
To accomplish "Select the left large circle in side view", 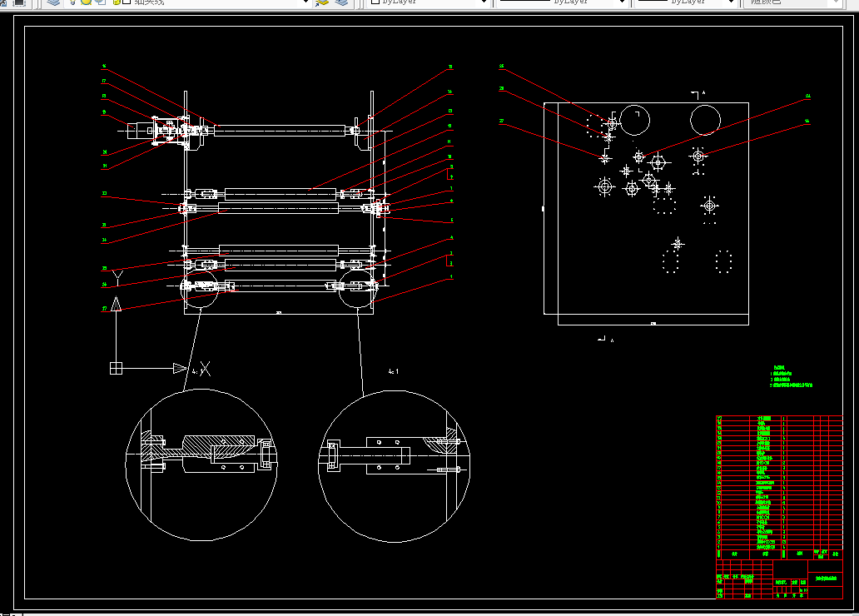I will tap(635, 120).
